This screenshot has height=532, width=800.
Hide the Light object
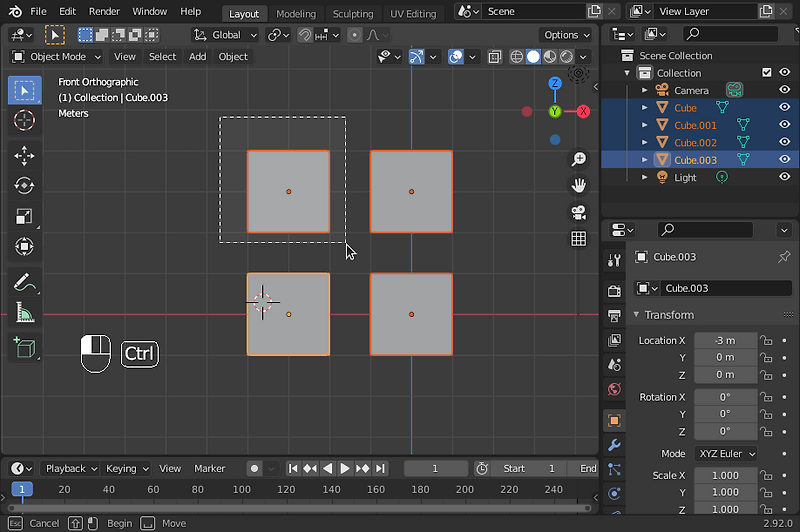point(784,177)
